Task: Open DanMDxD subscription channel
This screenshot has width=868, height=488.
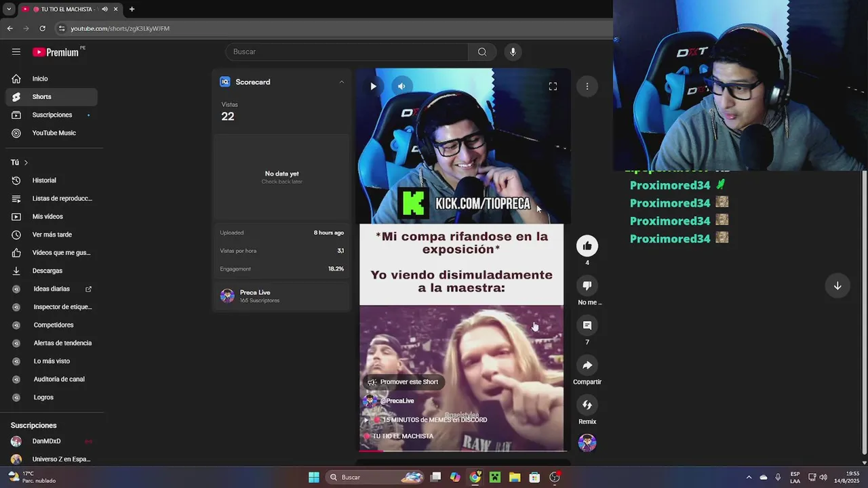Action: click(52, 441)
